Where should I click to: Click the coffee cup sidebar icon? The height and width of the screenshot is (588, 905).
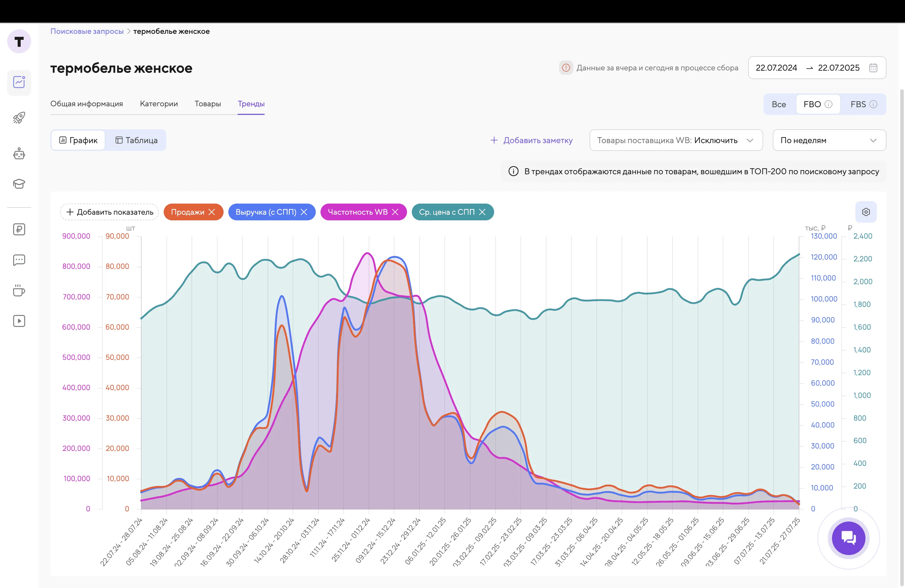19,291
